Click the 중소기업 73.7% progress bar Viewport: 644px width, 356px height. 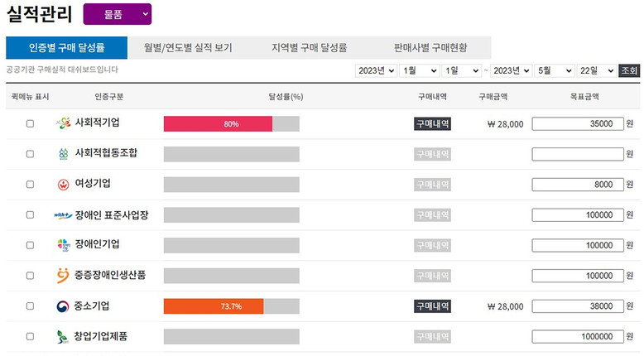pos(231,306)
